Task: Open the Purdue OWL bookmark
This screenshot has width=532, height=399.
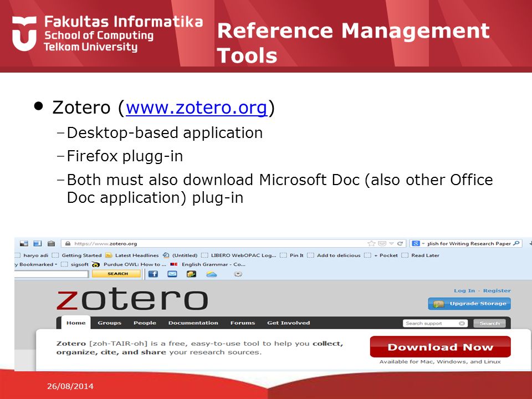Action: (129, 265)
